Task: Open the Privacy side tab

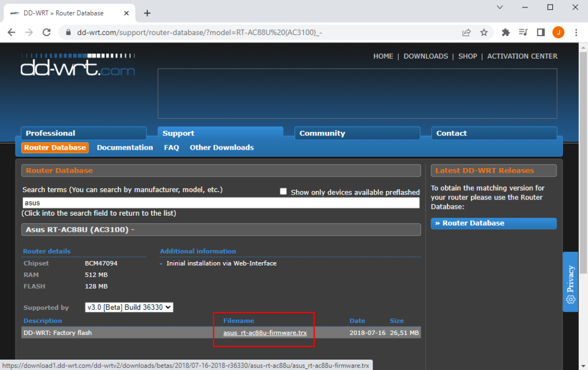Action: click(570, 282)
